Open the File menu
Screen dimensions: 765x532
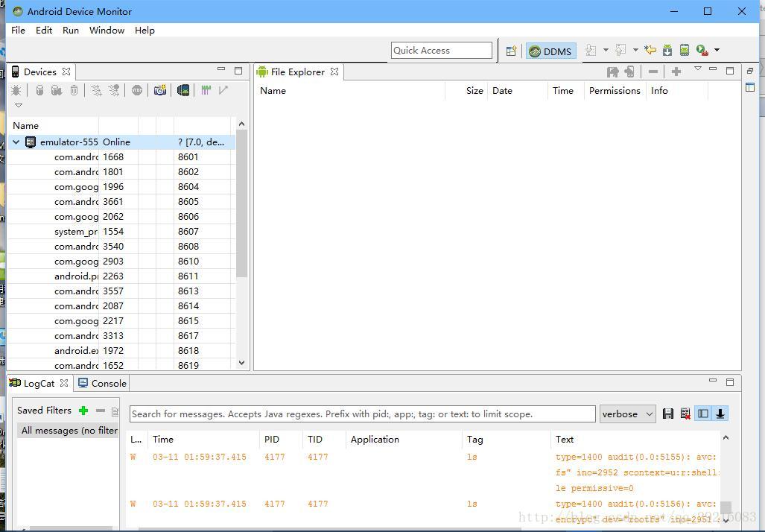[x=18, y=31]
